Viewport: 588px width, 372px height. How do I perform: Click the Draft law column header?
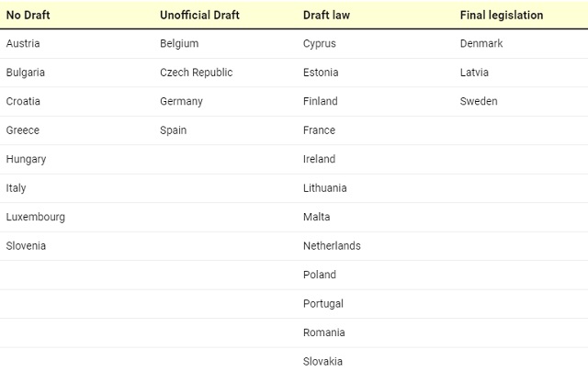pyautogui.click(x=326, y=16)
